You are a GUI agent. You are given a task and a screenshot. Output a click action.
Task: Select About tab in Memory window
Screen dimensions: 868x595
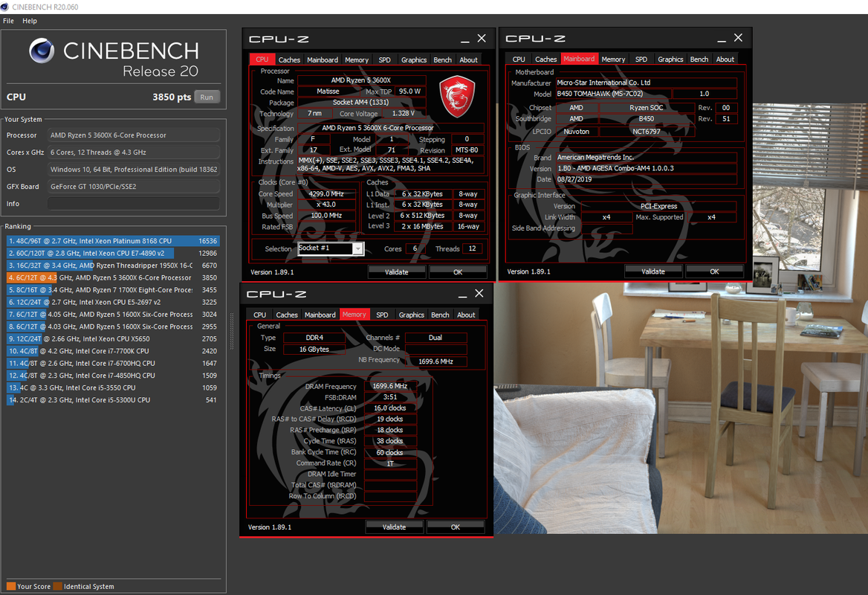pyautogui.click(x=466, y=315)
